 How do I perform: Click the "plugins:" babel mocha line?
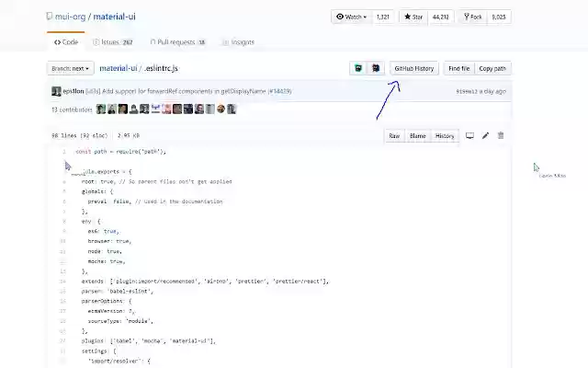coord(149,341)
